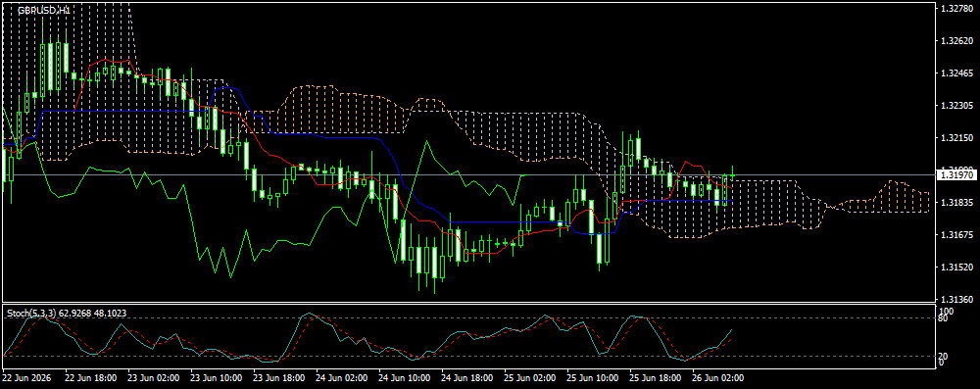Click the 22 Jun 18:00 time label
The width and height of the screenshot is (980, 389).
[x=91, y=378]
